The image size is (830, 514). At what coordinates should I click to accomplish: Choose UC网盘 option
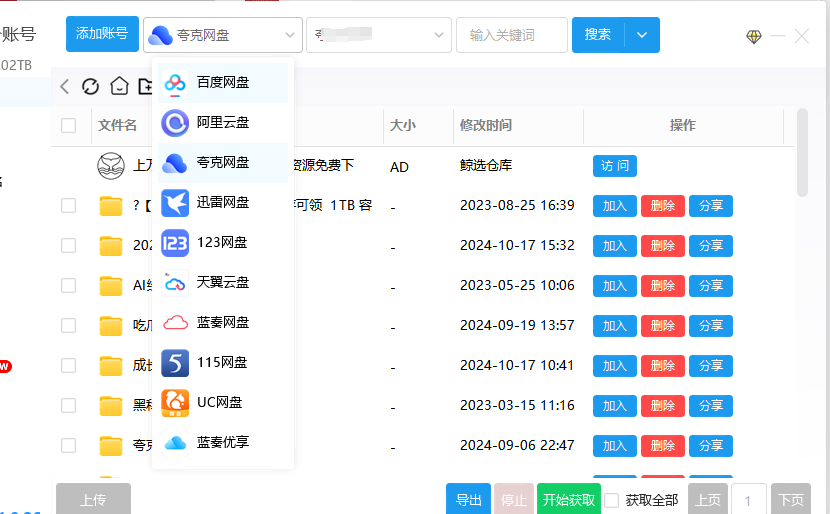pos(223,402)
